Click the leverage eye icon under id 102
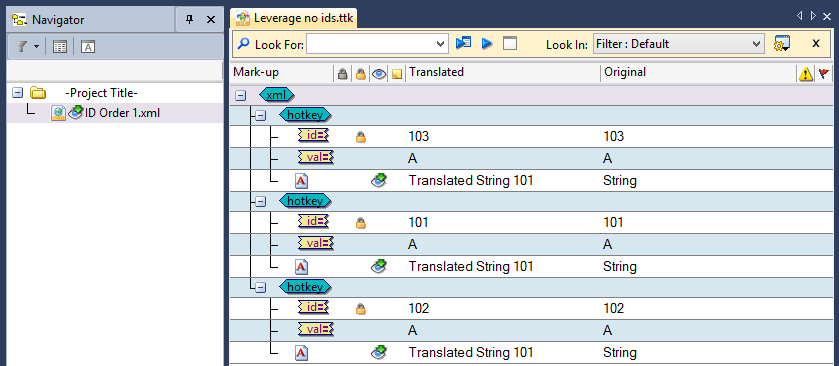 pyautogui.click(x=379, y=352)
